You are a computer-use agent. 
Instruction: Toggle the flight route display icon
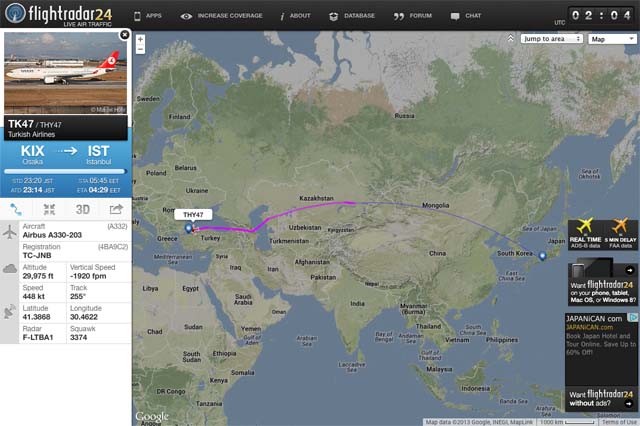pos(16,210)
